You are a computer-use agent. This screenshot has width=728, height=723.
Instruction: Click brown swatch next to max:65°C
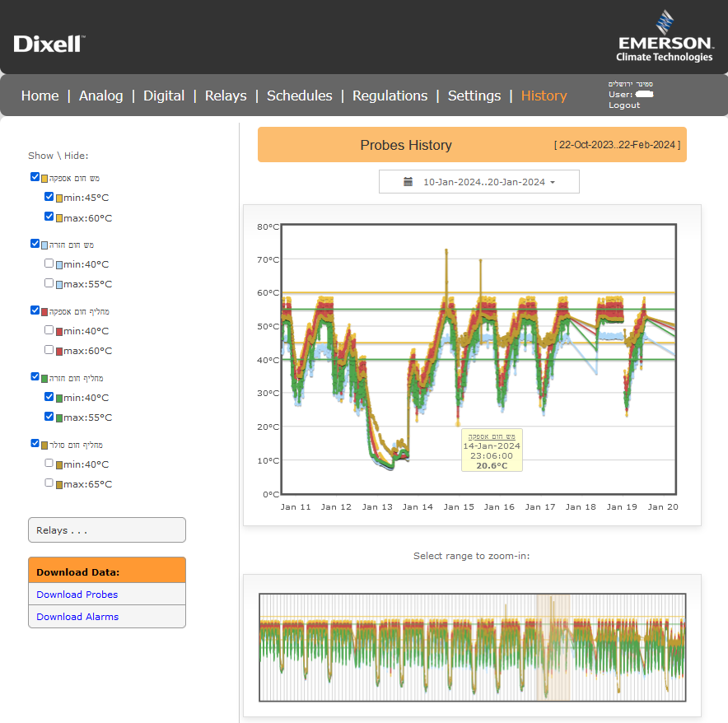tap(59, 485)
